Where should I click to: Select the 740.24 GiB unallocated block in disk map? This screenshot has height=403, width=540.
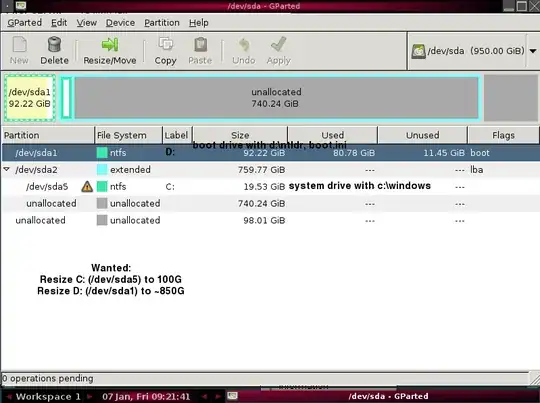tap(276, 98)
